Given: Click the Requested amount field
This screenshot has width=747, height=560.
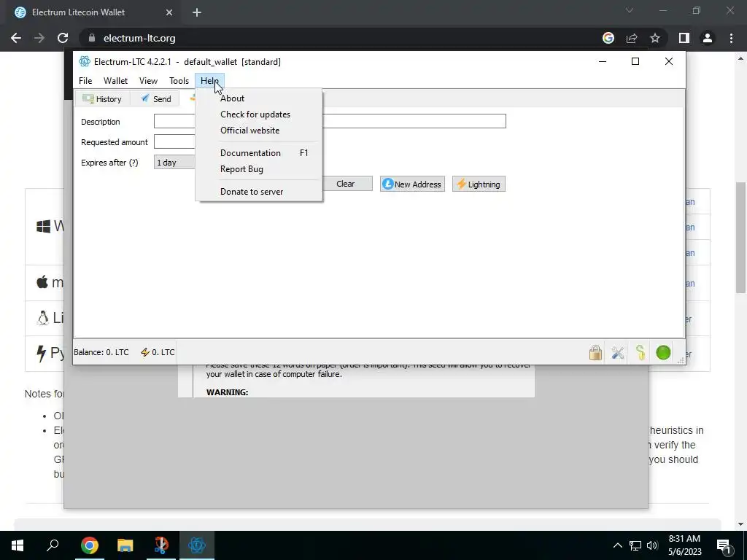Looking at the screenshot, I should coord(175,142).
